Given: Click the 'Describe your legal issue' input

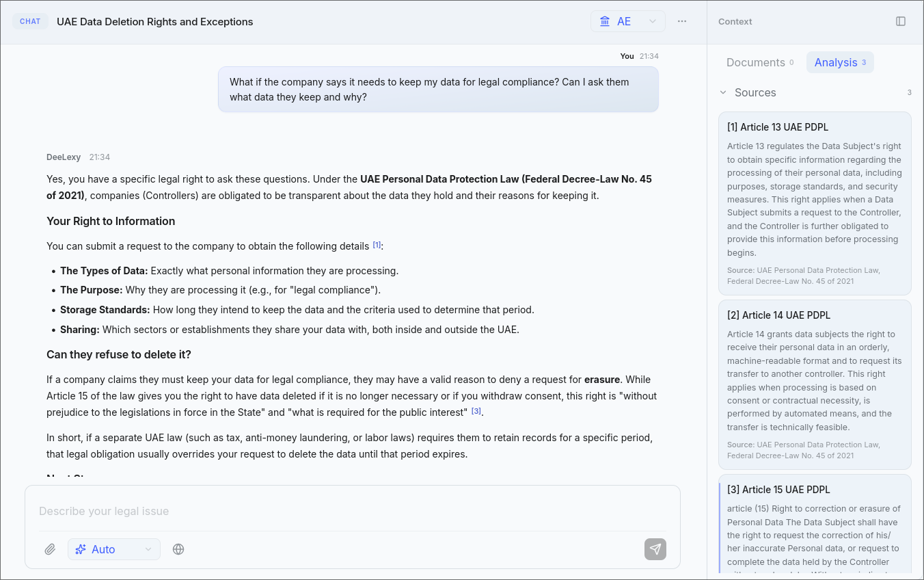Looking at the screenshot, I should point(353,511).
